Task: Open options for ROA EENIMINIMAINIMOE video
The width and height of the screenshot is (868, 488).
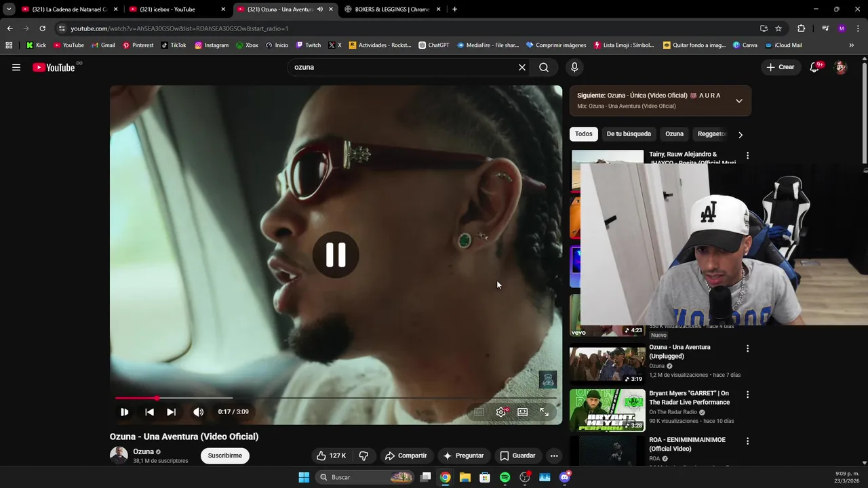Action: pos(747,441)
